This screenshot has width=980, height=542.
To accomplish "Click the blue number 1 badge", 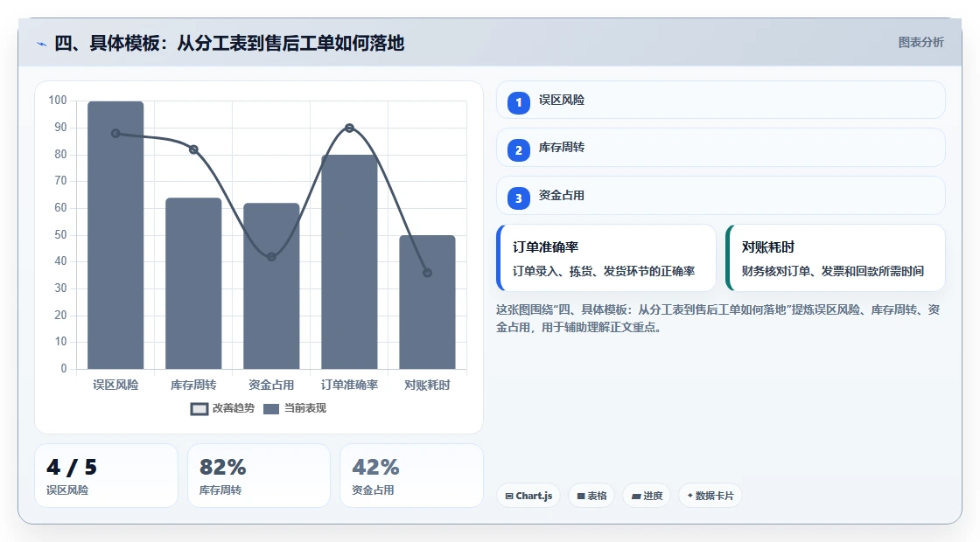I will [519, 102].
